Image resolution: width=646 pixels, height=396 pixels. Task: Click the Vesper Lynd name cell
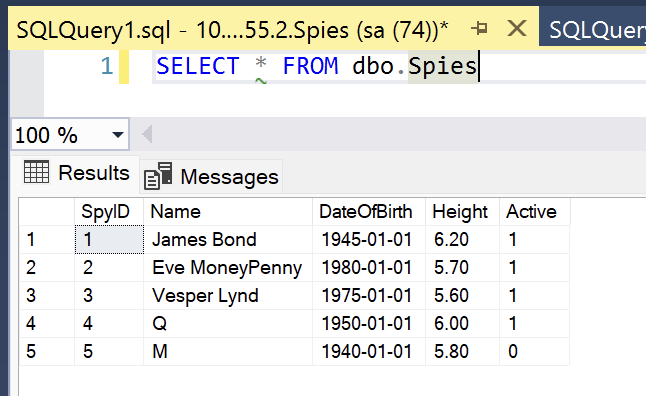pos(228,296)
